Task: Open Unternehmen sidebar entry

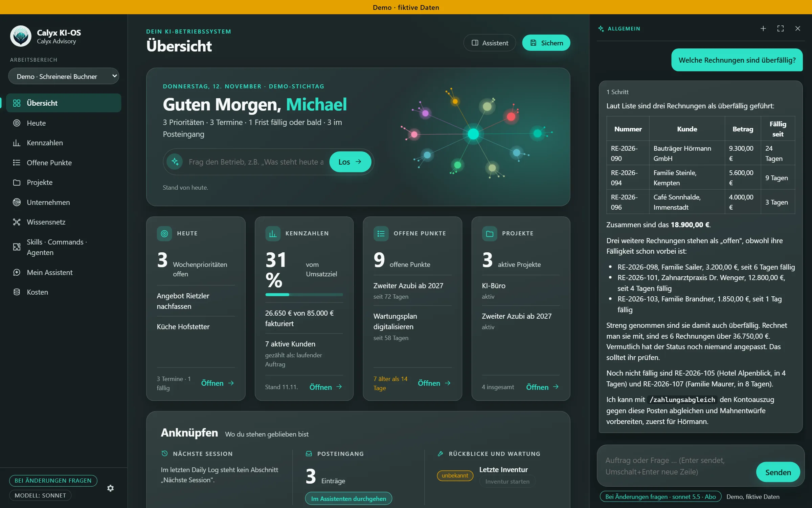Action: tap(64, 202)
